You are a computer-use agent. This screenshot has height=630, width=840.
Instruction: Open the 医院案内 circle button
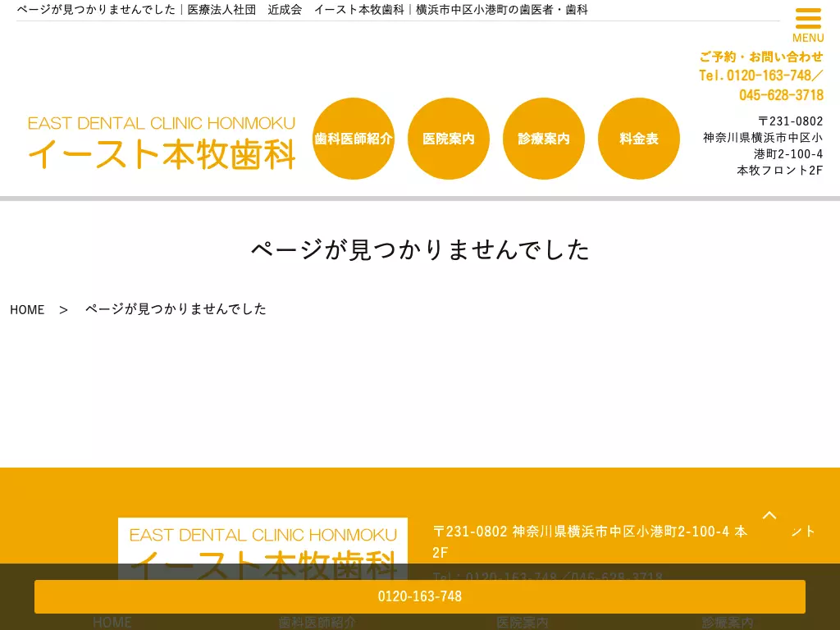449,138
